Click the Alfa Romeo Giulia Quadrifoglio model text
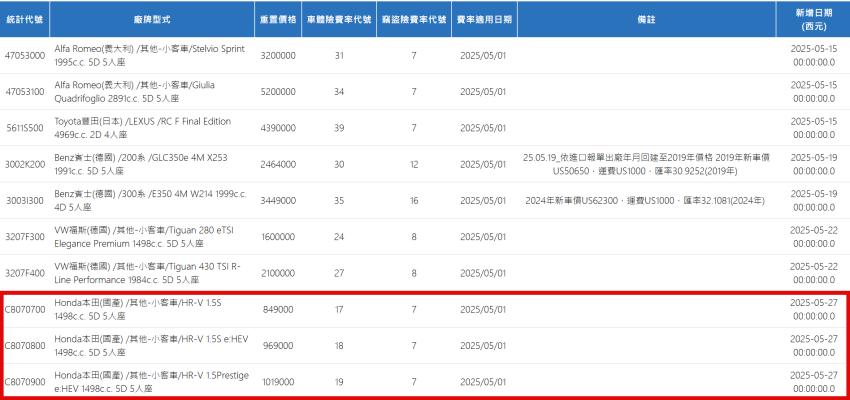This screenshot has width=850, height=400. point(132,92)
